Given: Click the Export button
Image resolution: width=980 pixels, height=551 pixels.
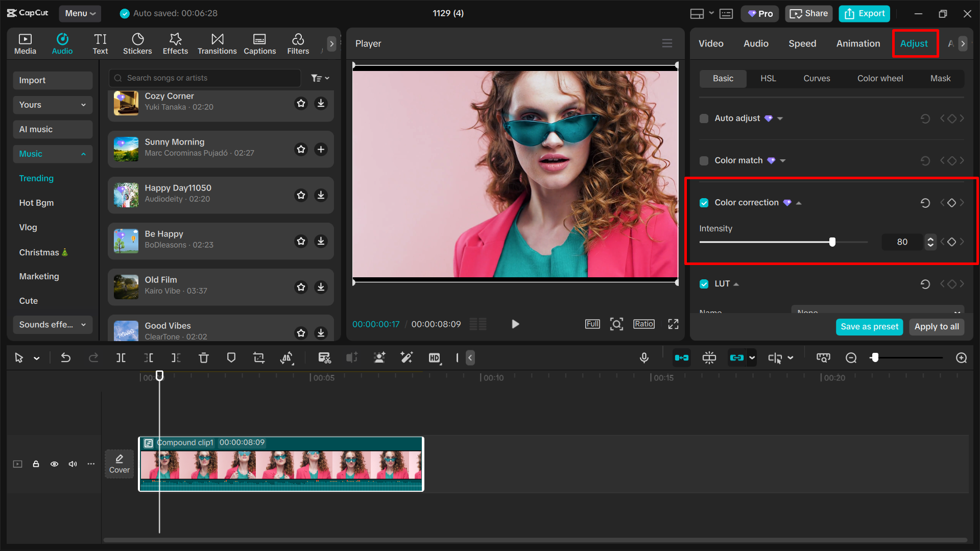Looking at the screenshot, I should pos(864,13).
